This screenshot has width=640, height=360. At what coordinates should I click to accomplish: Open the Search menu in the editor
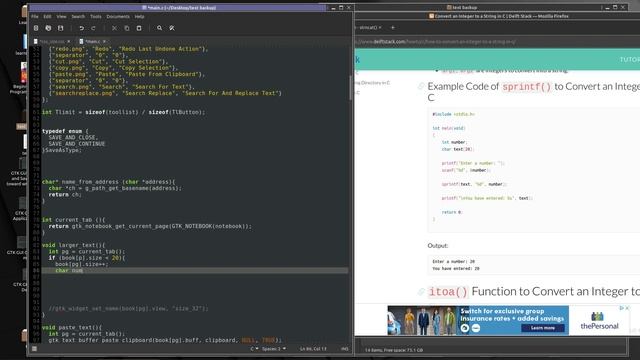[x=78, y=17]
